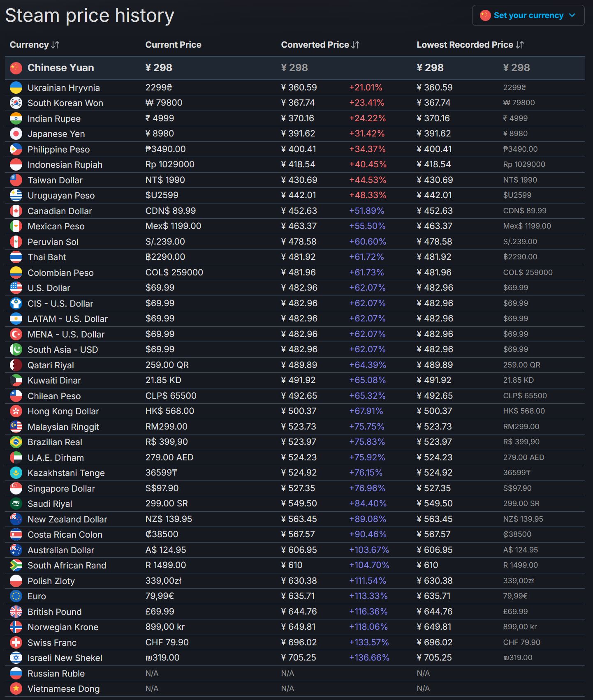This screenshot has width=593, height=700.
Task: Click the Swiss flag icon
Action: coord(16,642)
